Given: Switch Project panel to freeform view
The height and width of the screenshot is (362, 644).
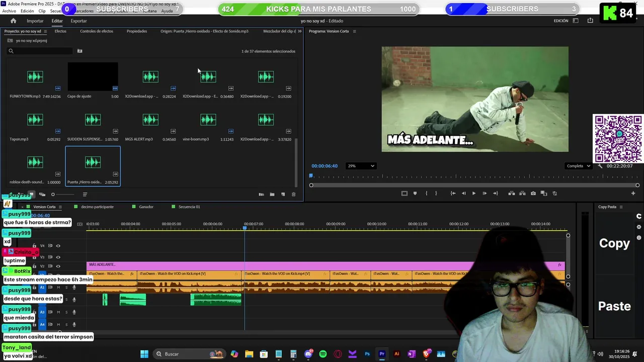Looking at the screenshot, I should [x=42, y=195].
